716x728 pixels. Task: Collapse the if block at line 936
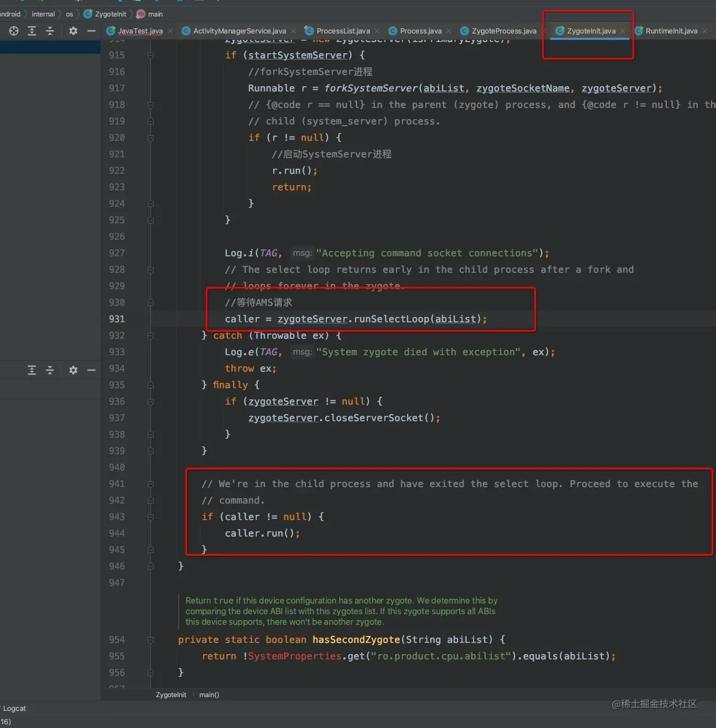[150, 401]
